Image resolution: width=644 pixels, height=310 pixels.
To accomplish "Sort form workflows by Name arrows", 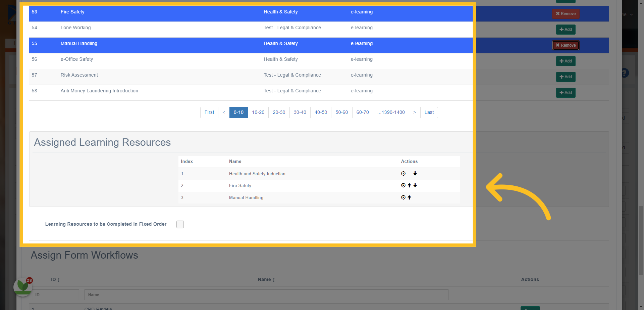I will tap(274, 280).
